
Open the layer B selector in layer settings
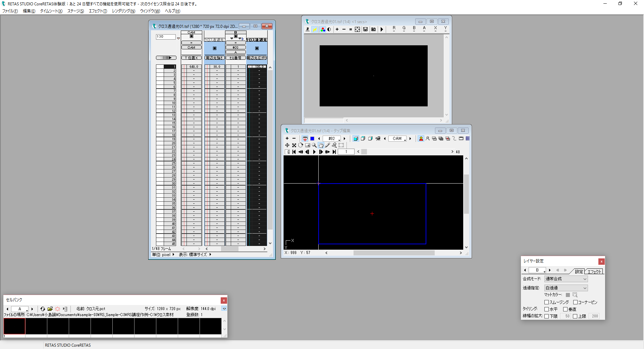(537, 270)
